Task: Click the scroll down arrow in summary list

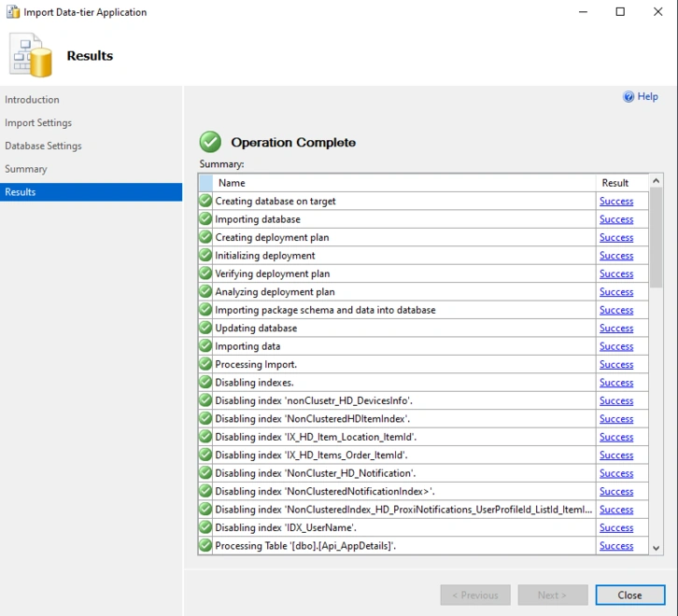Action: click(x=656, y=548)
